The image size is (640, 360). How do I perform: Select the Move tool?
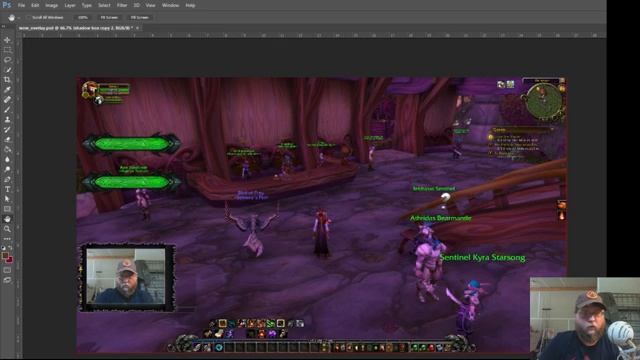[7, 40]
